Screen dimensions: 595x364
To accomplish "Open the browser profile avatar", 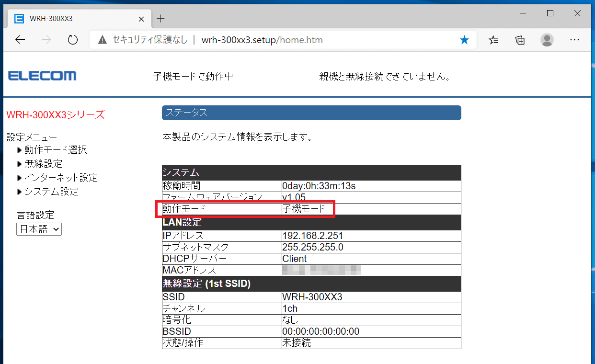I will [547, 40].
